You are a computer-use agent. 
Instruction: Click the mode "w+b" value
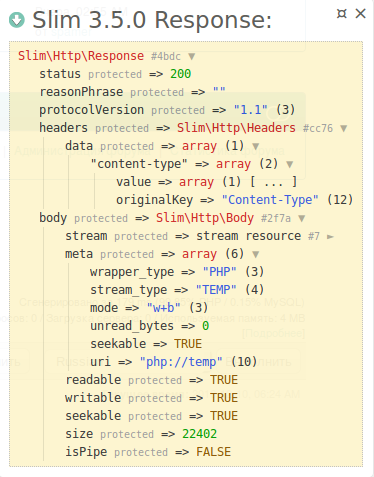164,308
